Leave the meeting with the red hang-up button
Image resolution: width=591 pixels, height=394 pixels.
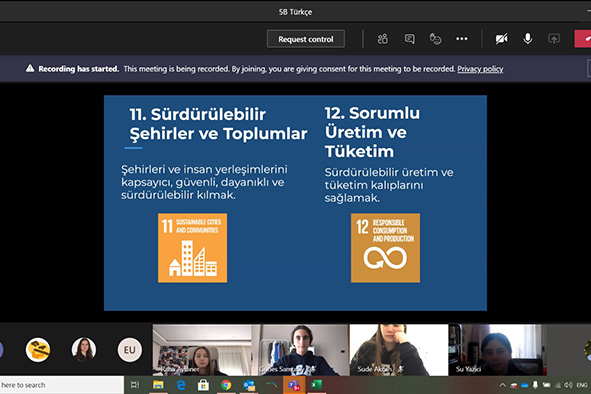point(583,39)
